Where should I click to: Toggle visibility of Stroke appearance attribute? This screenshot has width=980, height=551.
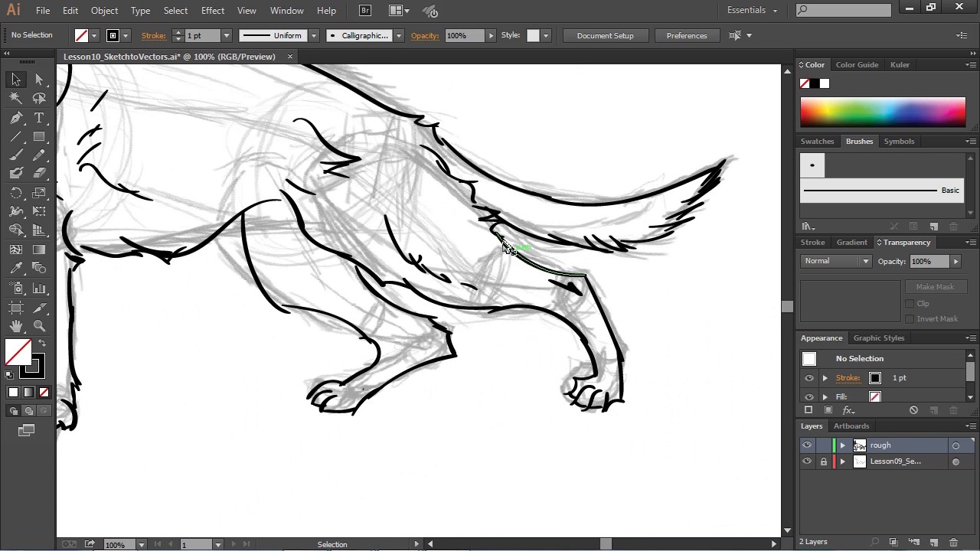pos(809,378)
